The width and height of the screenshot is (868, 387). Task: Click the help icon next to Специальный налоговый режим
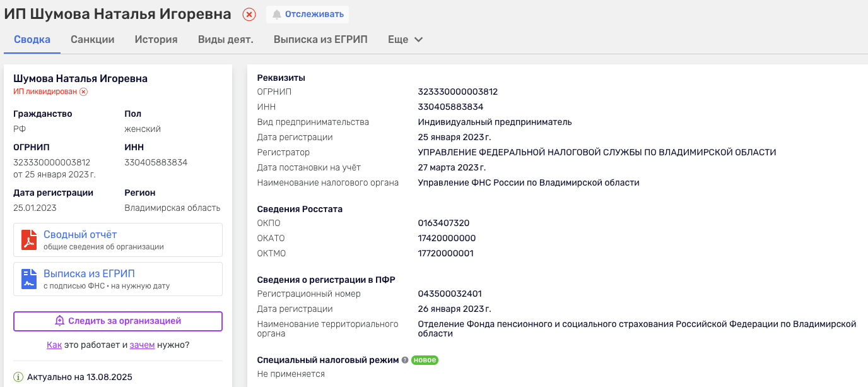point(405,360)
